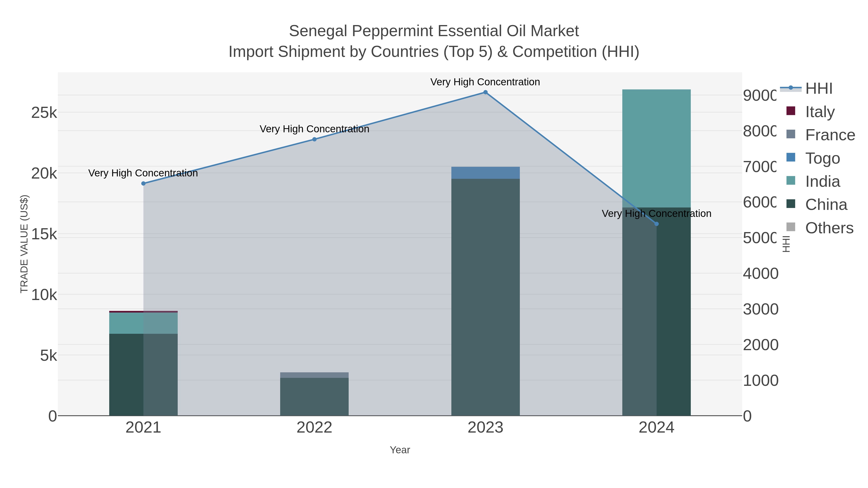This screenshot has width=868, height=488.
Task: Click the India teal legend swatch
Action: [x=791, y=180]
